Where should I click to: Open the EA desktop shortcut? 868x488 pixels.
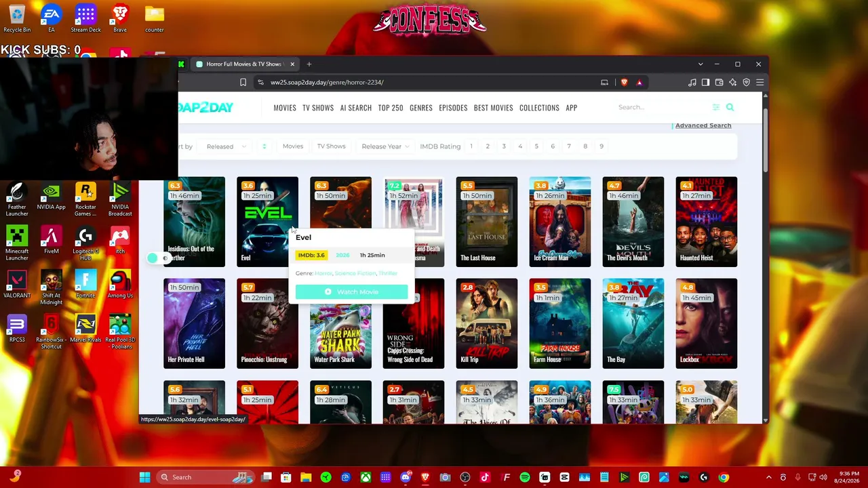[x=52, y=19]
